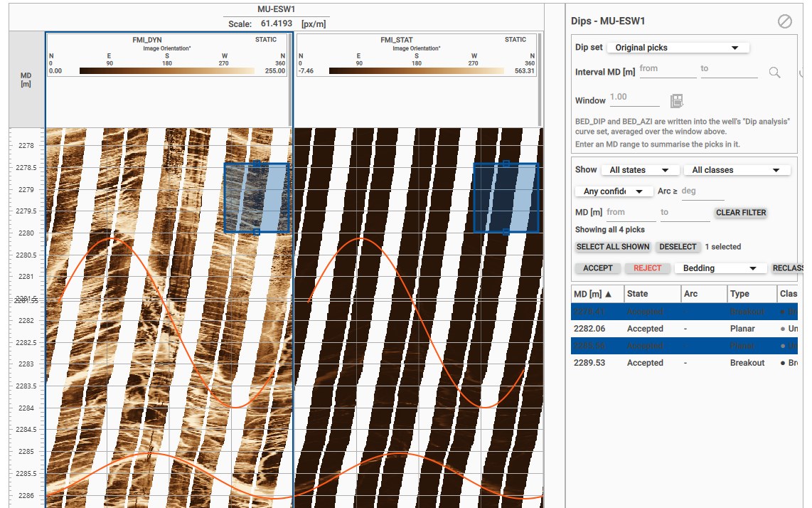Click the blue selection box in FMI_STAT track
812x508 pixels.
point(506,198)
